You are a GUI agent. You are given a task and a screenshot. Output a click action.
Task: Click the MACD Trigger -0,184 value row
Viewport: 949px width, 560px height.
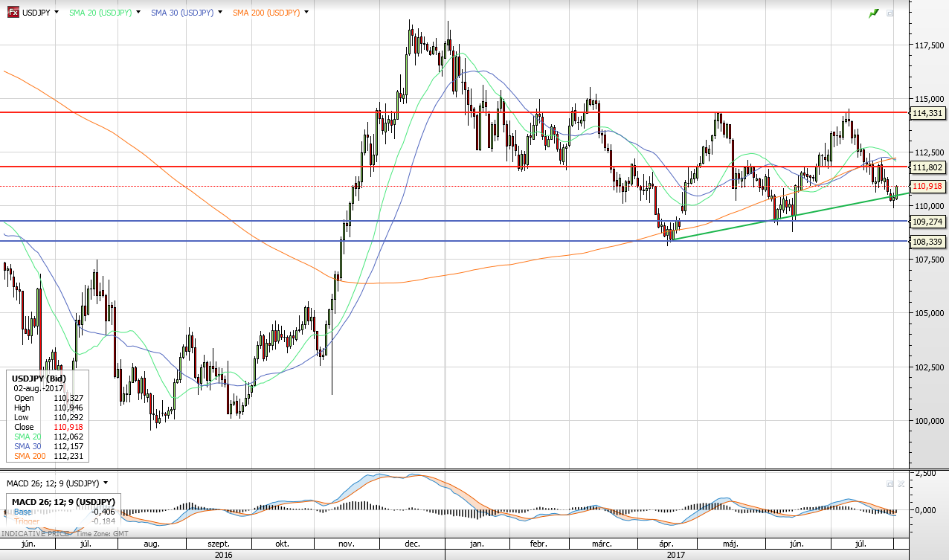62,521
